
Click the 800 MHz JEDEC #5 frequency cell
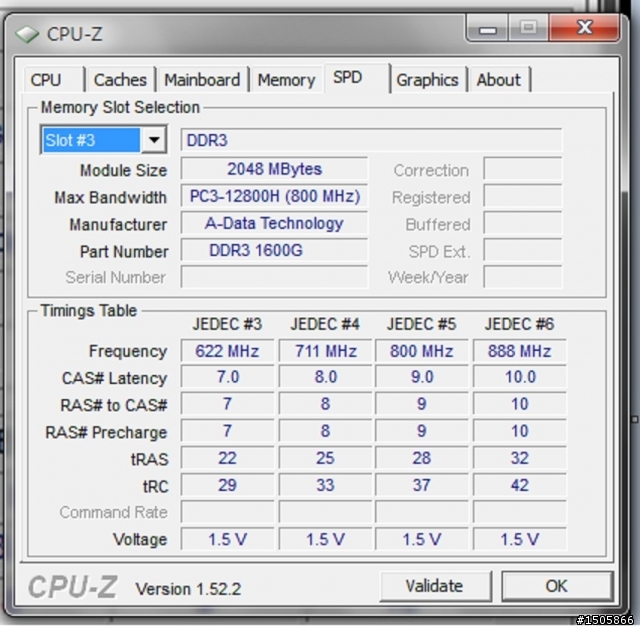pyautogui.click(x=422, y=351)
